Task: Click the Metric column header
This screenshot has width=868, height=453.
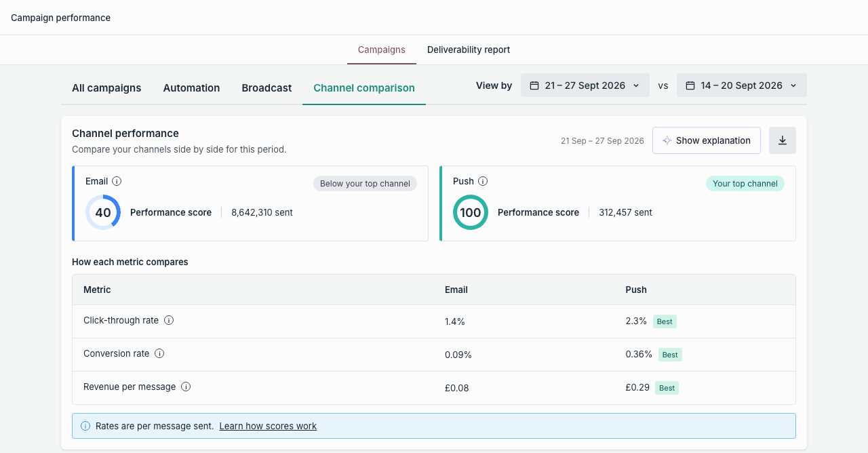Action: point(97,290)
